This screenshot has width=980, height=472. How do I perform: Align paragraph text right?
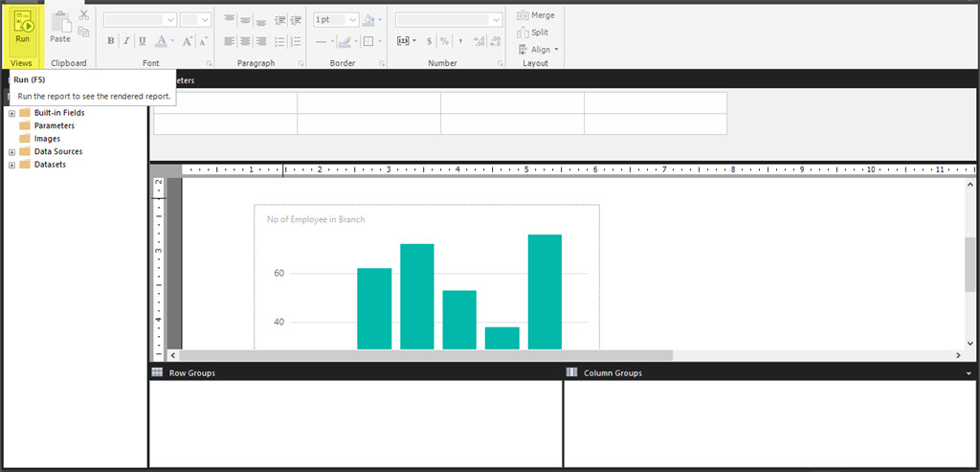pyautogui.click(x=261, y=41)
